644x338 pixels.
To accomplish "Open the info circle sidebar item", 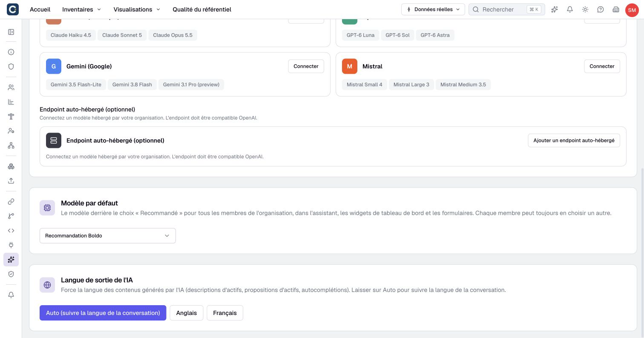I will (11, 52).
